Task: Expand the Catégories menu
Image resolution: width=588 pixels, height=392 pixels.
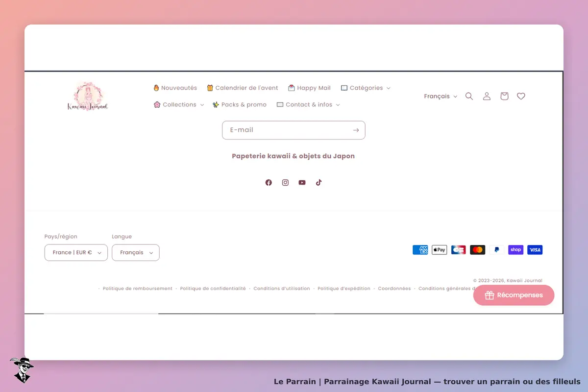Action: pyautogui.click(x=366, y=88)
